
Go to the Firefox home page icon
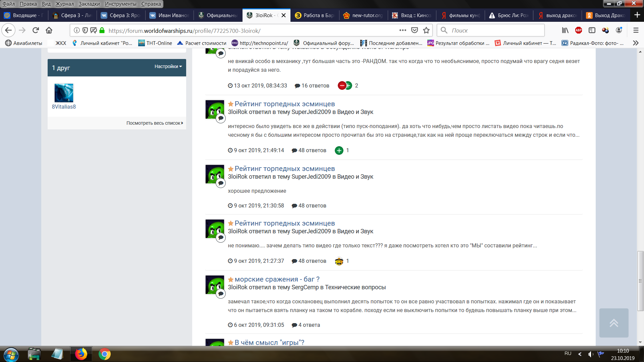(x=49, y=31)
